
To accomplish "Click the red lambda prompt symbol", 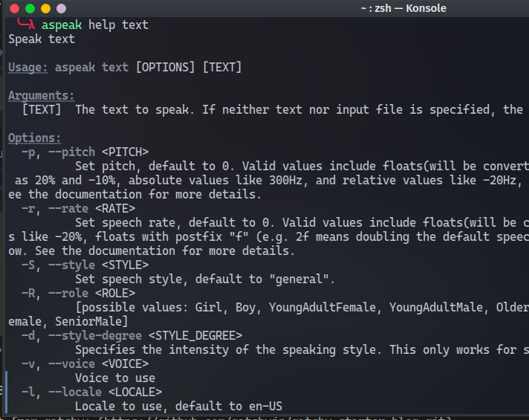I will (31, 25).
